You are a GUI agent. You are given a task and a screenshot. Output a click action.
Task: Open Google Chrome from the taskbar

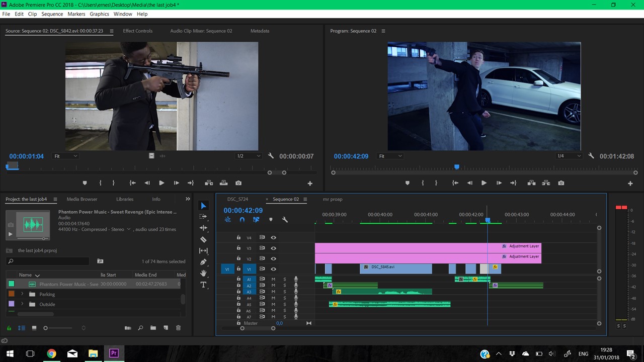click(51, 353)
